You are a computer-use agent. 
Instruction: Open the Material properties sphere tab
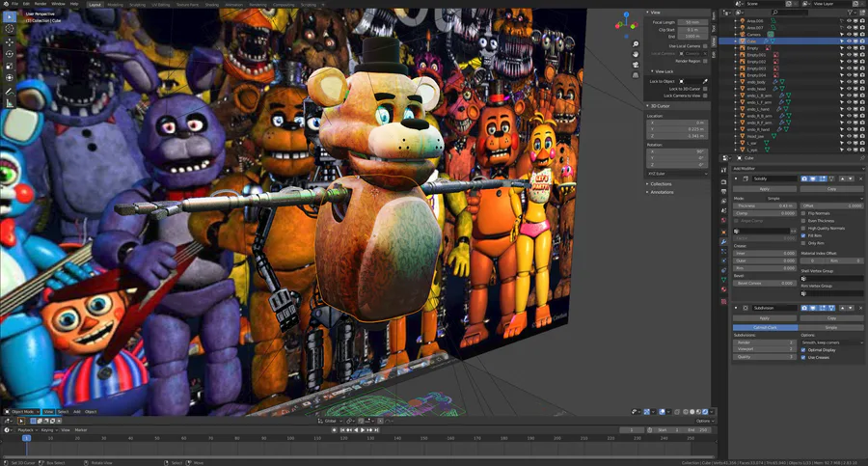723,289
